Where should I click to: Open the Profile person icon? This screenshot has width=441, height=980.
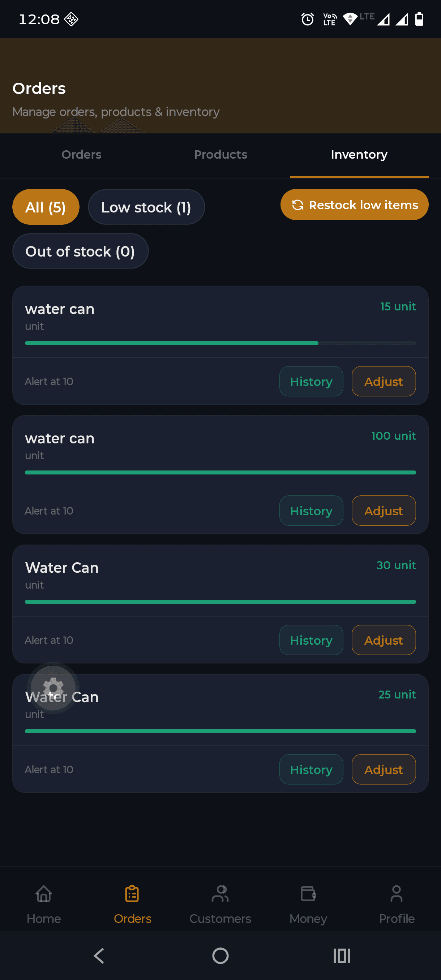coord(397,894)
